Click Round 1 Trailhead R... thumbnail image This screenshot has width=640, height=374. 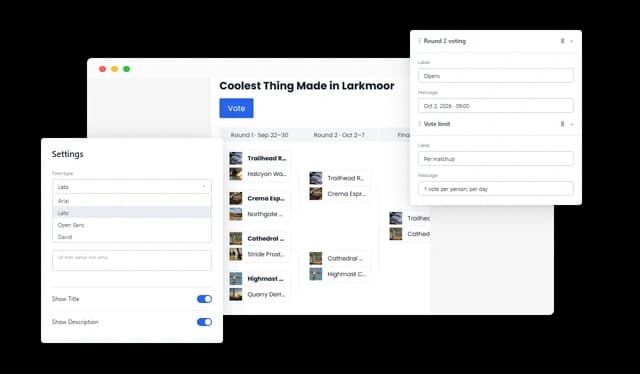(236, 158)
